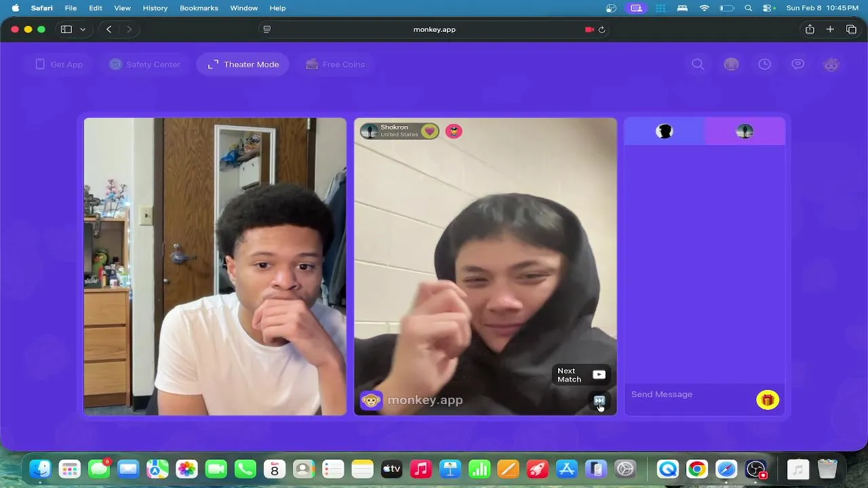Image resolution: width=868 pixels, height=488 pixels.
Task: Skip to next match with fast-forward icon
Action: [599, 401]
